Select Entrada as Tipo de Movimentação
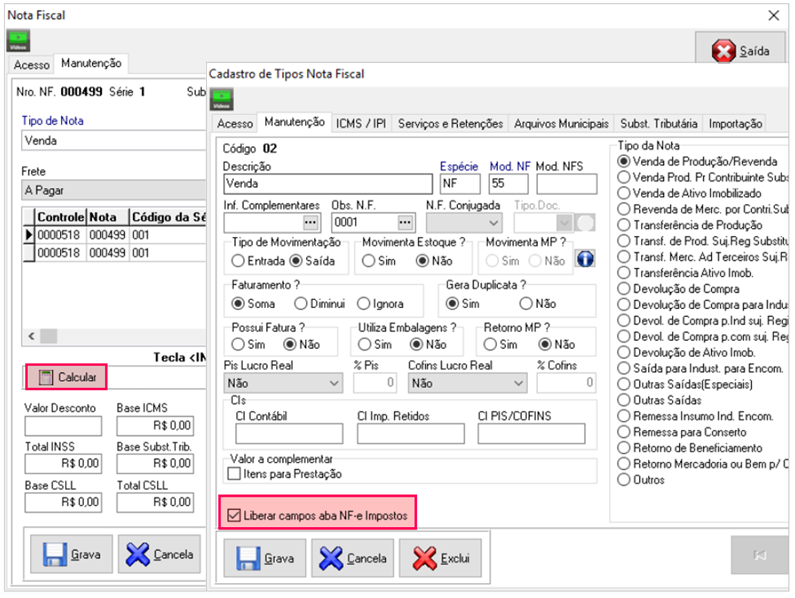Image resolution: width=795 pixels, height=598 pixels. [x=238, y=261]
